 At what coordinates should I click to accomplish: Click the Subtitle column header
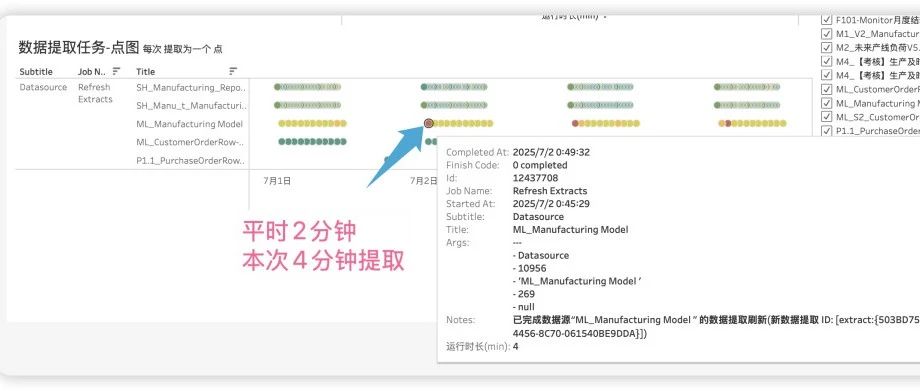(36, 72)
